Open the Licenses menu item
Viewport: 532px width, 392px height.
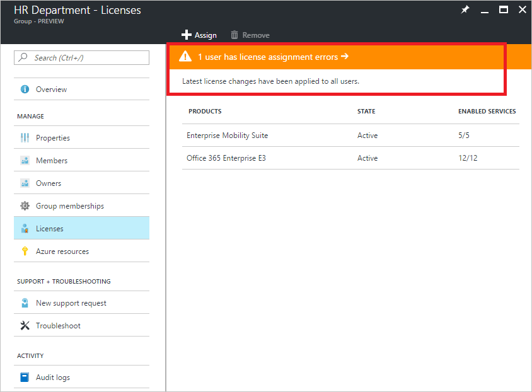point(50,229)
